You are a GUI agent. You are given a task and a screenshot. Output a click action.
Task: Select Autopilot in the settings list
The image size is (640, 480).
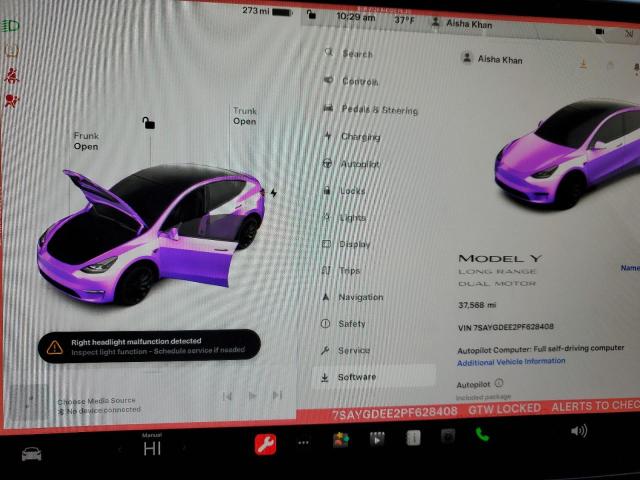(351, 164)
